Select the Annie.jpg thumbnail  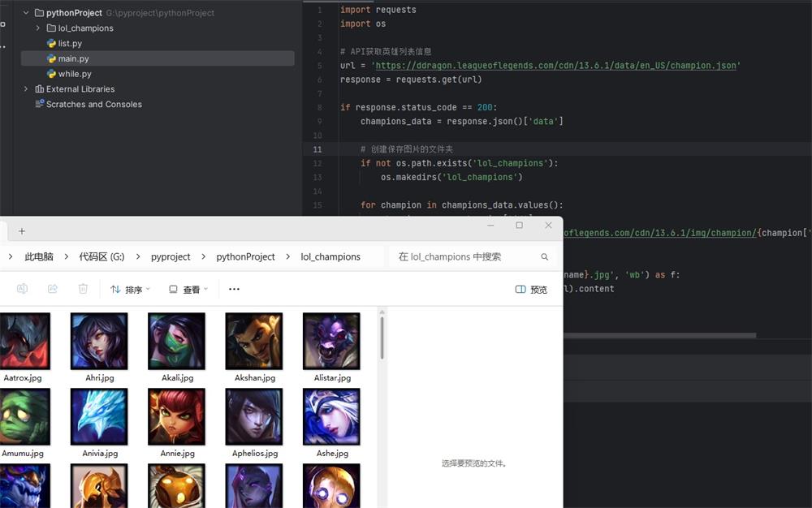point(176,416)
